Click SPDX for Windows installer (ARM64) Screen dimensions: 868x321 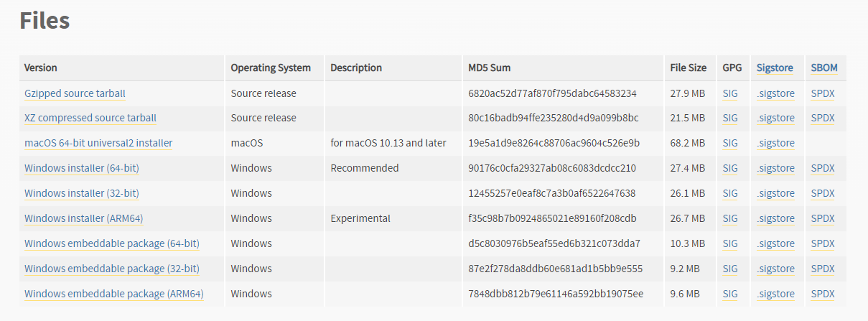[x=823, y=218]
